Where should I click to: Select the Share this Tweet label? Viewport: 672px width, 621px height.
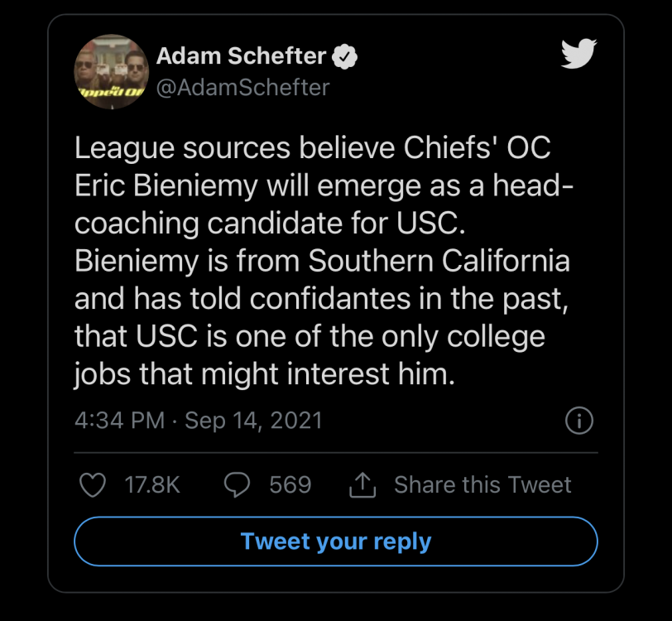click(482, 485)
